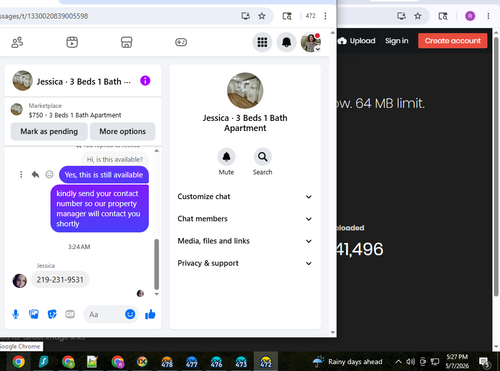Viewport: 500px width, 371px height.
Task: Switch to the taskbar window labeled 476
Action: [x=216, y=362]
